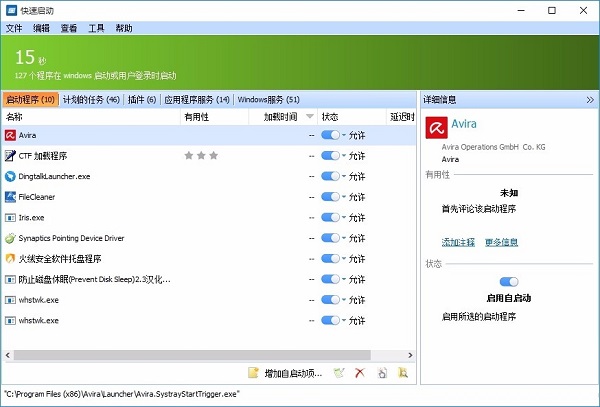
Task: Open the 工具 menu
Action: (96, 29)
